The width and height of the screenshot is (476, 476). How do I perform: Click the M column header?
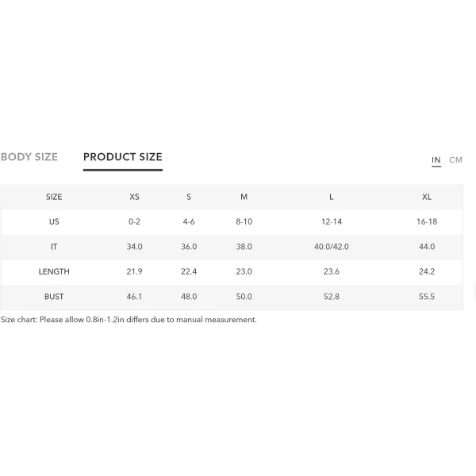tap(244, 197)
